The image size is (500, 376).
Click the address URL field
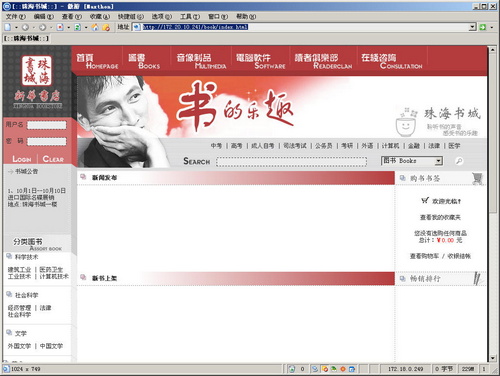coord(305,27)
